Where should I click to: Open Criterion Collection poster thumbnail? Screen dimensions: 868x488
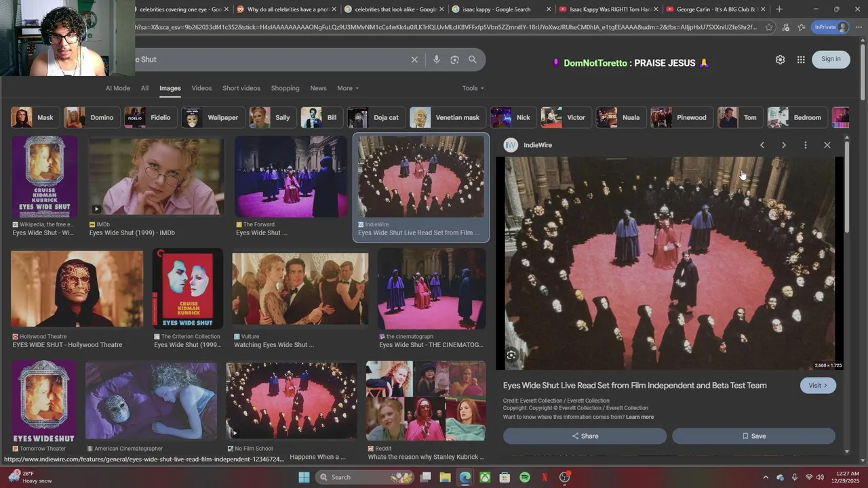click(188, 289)
